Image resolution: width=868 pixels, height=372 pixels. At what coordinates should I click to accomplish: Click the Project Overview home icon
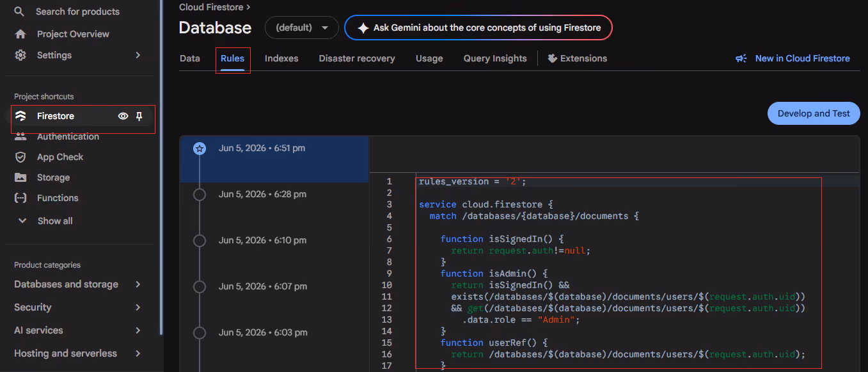tap(20, 34)
